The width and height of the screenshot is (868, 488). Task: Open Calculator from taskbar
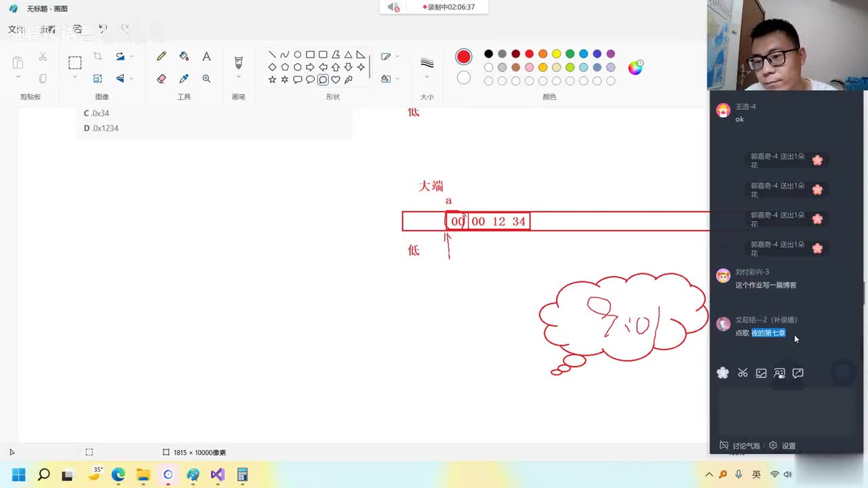coord(242,474)
